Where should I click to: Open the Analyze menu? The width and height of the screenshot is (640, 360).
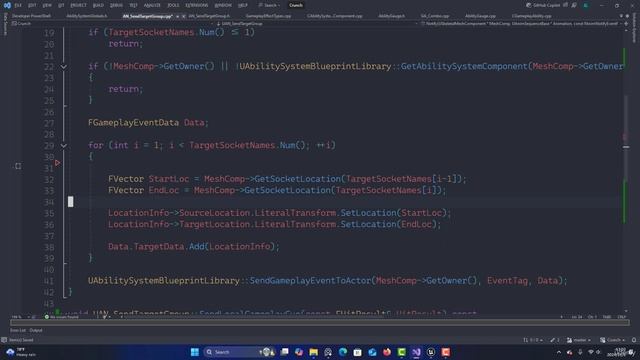coord(152,5)
